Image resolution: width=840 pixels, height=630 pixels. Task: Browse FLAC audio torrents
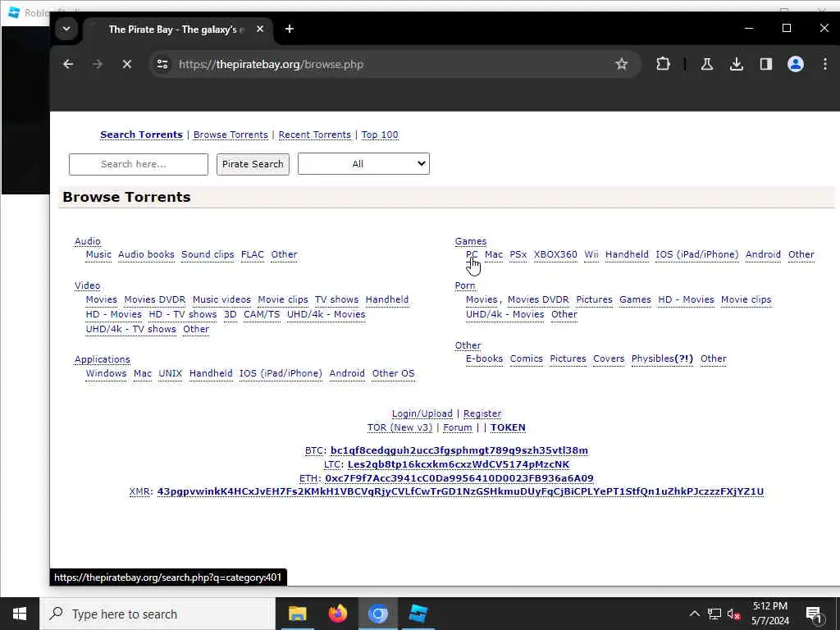(253, 254)
